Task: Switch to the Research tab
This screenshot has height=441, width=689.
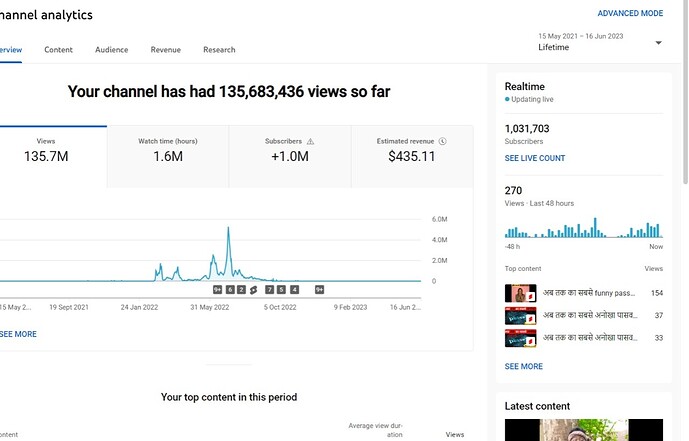Action: click(219, 50)
